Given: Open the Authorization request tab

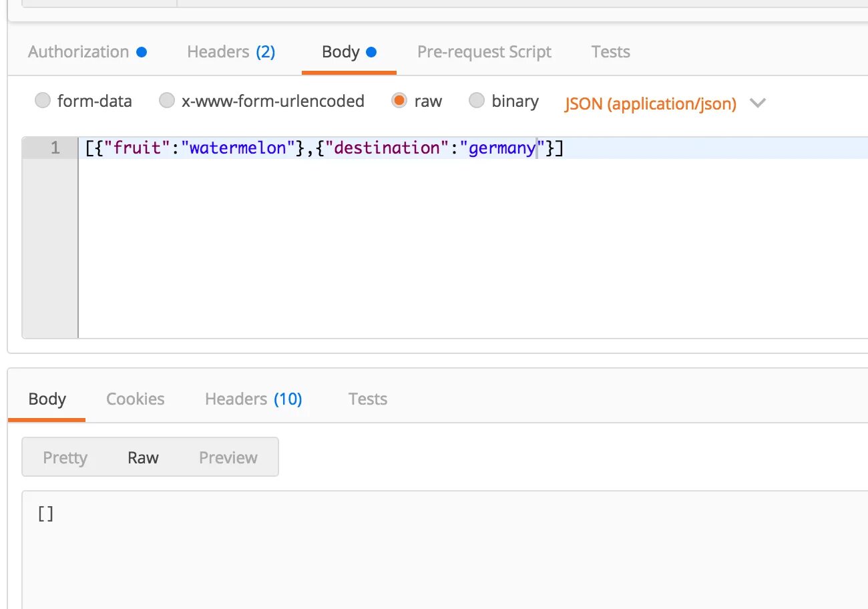Looking at the screenshot, I should tap(79, 52).
